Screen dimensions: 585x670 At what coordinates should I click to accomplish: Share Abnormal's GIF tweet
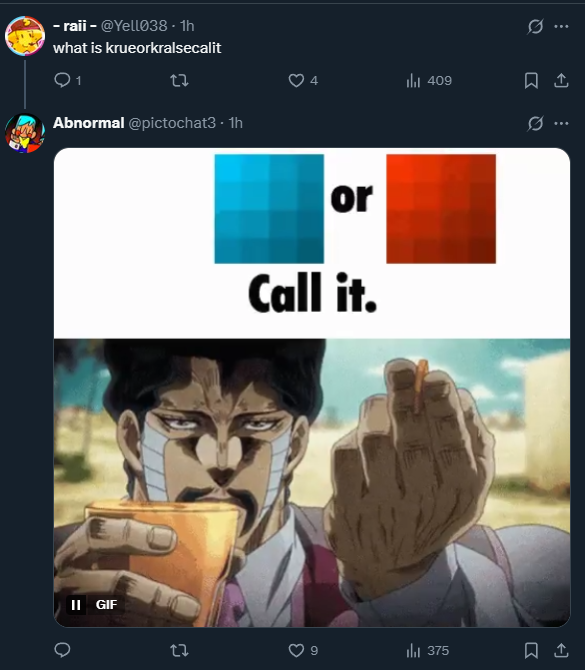[561, 650]
